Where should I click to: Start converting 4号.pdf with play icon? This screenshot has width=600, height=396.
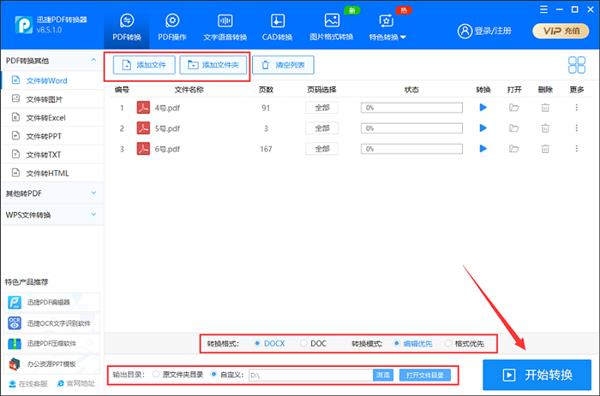pos(483,108)
